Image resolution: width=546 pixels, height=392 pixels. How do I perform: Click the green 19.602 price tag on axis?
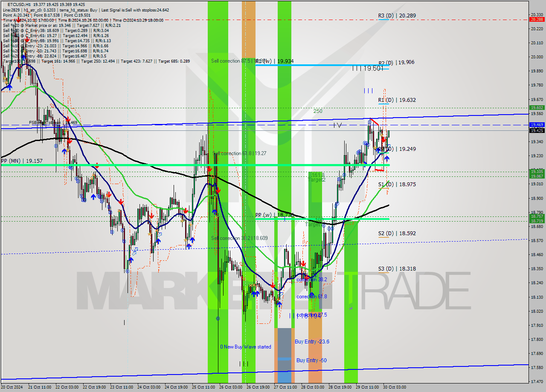(x=537, y=108)
